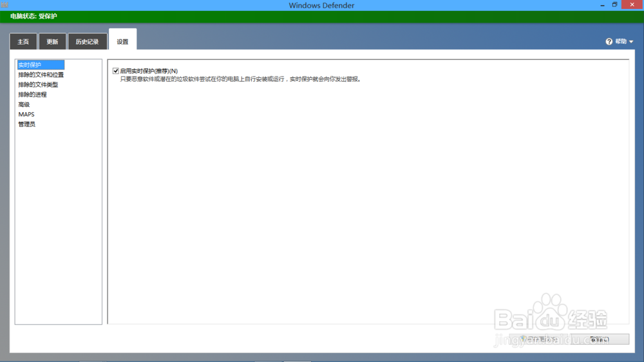Viewport: 644px width, 362px height.
Task: Click the 保存更改 button with shield
Action: coord(538,339)
